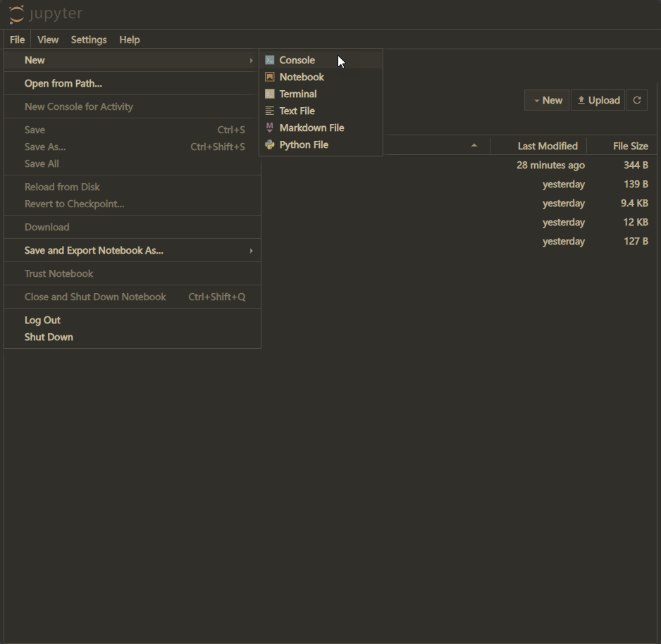The image size is (661, 644).
Task: Click Close and Shut Down Notebook entry
Action: 132,297
